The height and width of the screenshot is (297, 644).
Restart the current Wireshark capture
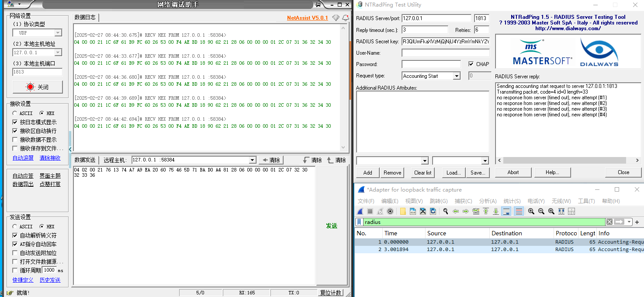[380, 211]
